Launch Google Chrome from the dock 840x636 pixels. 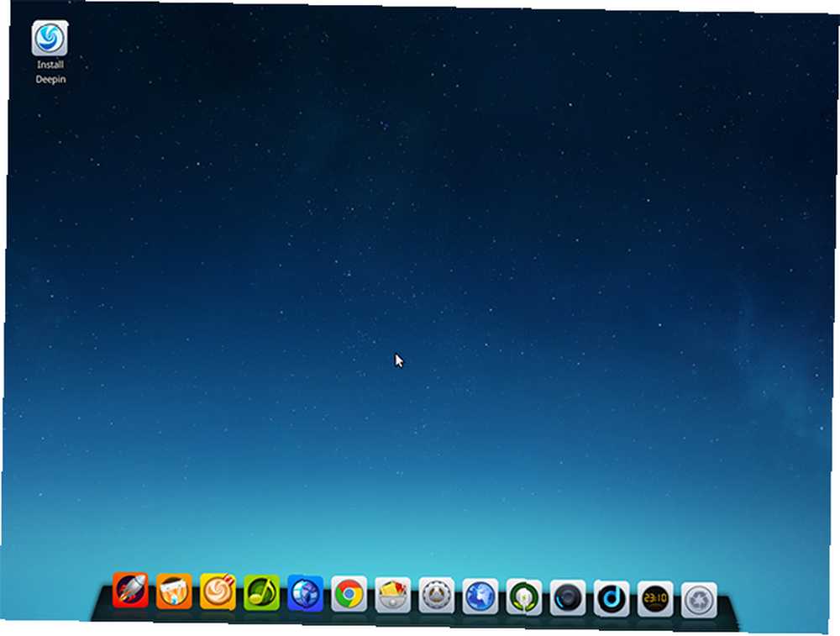(349, 594)
